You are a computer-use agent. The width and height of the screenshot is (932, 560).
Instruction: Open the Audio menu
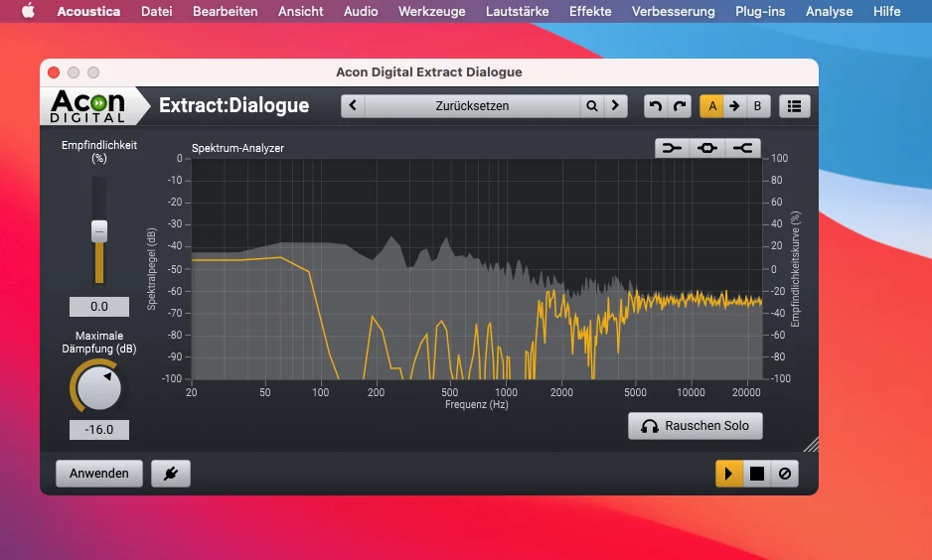[361, 11]
